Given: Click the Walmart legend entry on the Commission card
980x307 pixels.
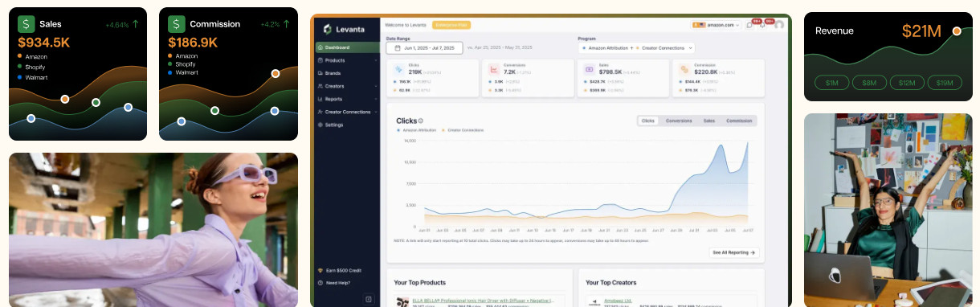Looking at the screenshot, I should click(x=183, y=72).
